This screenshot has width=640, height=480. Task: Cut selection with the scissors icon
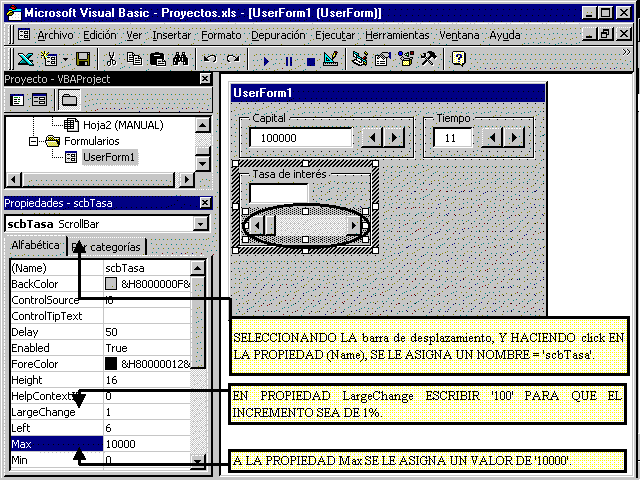point(111,60)
